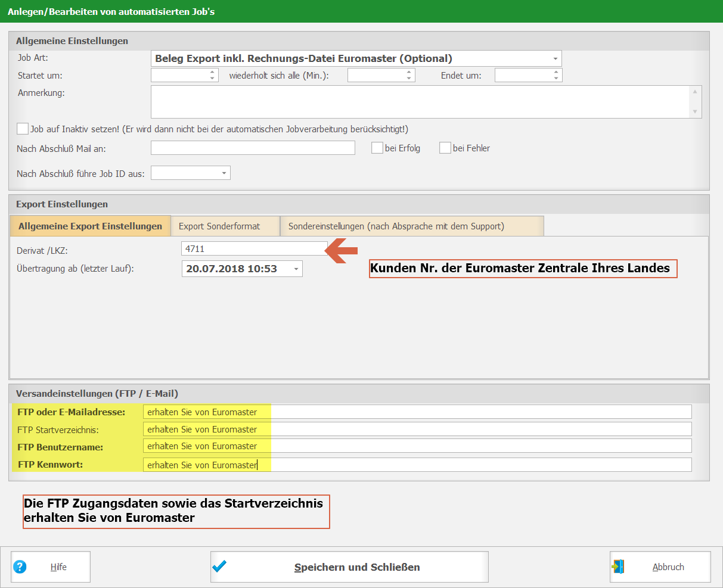
Task: Click the 'Derivat /LKZ:' label
Action: pyautogui.click(x=42, y=251)
